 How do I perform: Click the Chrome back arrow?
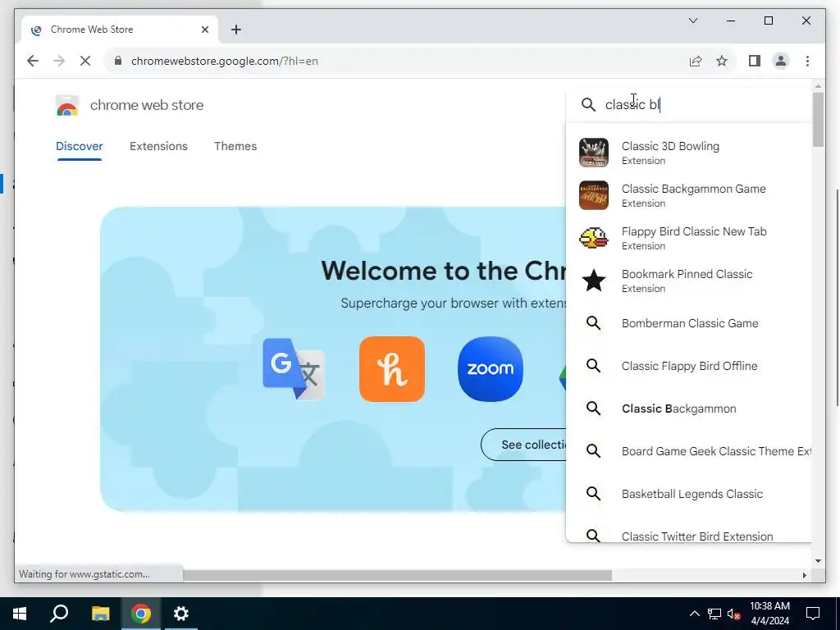click(x=33, y=61)
